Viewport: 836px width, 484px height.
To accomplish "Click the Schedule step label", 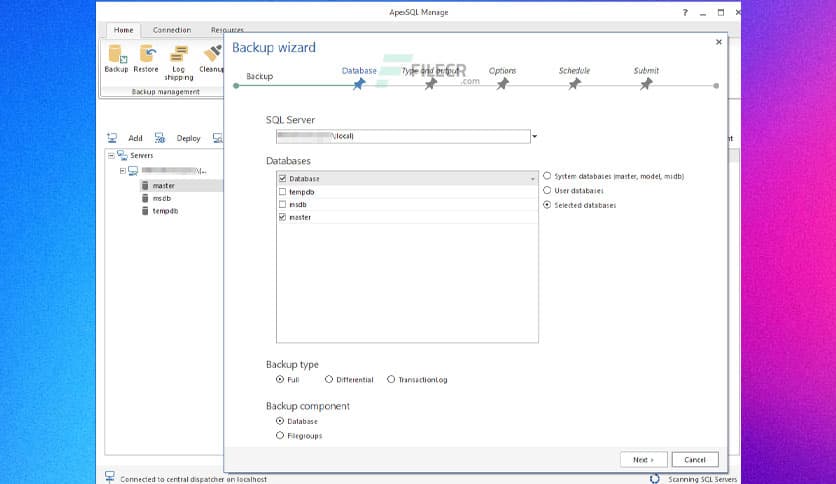I will (574, 70).
